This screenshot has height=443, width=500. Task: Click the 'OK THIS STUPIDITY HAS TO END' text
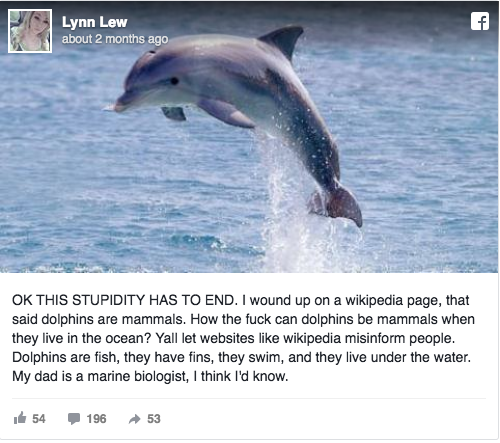pos(123,300)
